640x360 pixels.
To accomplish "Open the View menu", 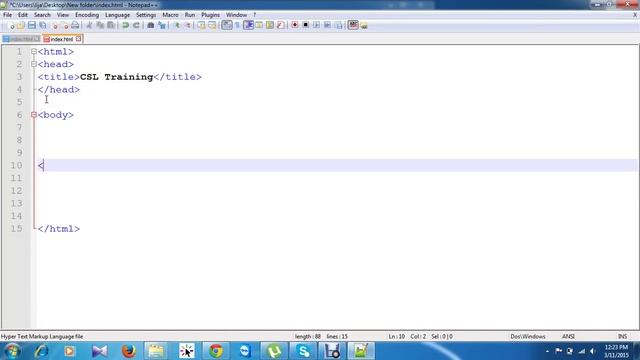I will pos(62,15).
